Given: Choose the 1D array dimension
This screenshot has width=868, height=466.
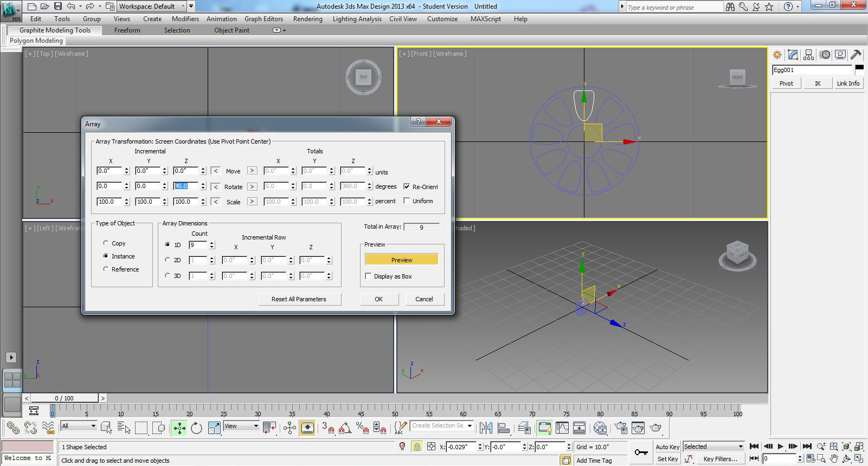Looking at the screenshot, I should [x=168, y=245].
